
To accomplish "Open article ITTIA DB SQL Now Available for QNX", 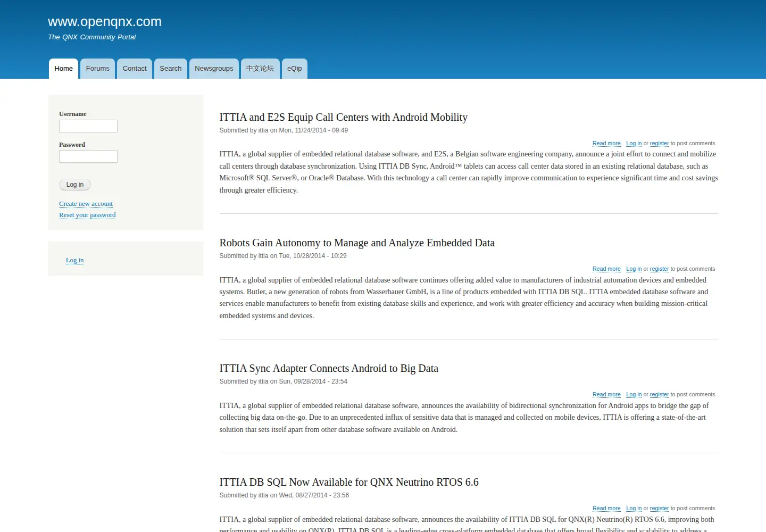I will pyautogui.click(x=349, y=482).
